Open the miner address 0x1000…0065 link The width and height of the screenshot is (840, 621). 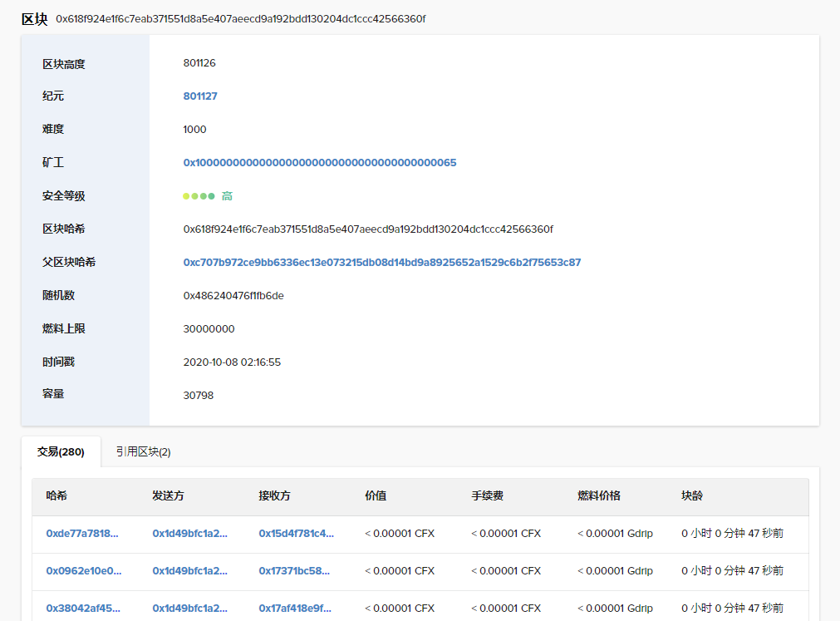point(320,163)
